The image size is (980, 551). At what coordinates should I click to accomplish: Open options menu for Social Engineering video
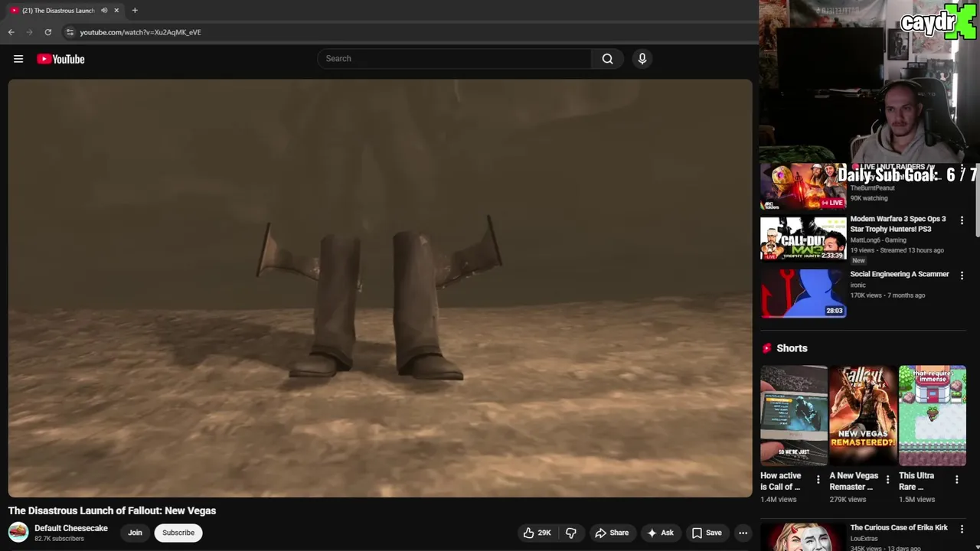pos(962,275)
